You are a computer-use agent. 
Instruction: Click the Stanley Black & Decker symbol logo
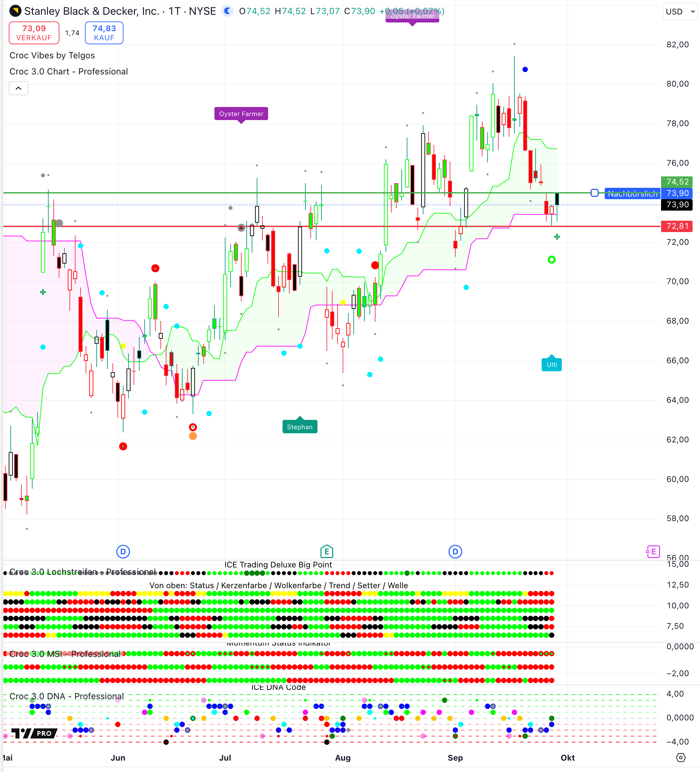(15, 11)
